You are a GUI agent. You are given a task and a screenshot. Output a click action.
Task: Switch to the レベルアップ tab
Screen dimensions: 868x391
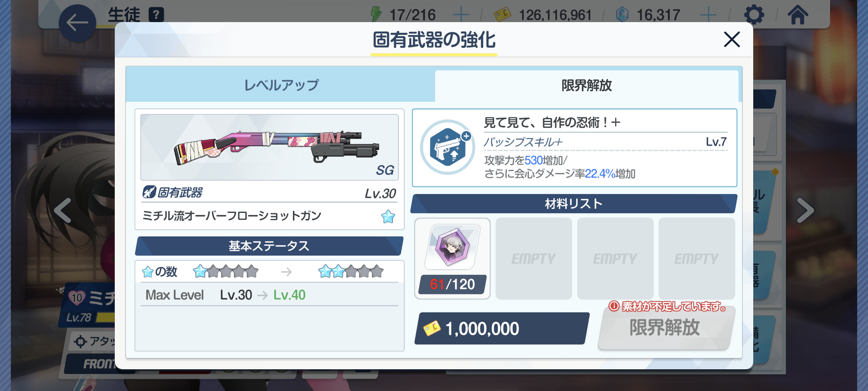pos(281,85)
